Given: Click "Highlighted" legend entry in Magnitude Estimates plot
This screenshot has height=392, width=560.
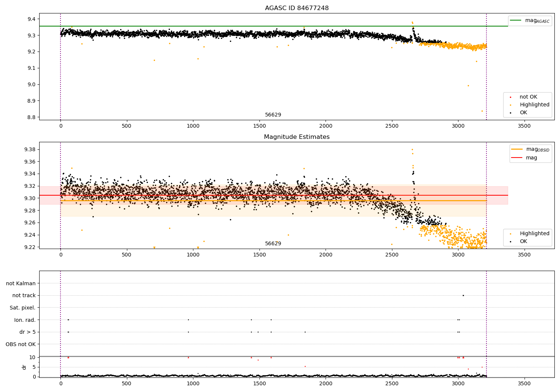Looking at the screenshot, I should pyautogui.click(x=535, y=234).
